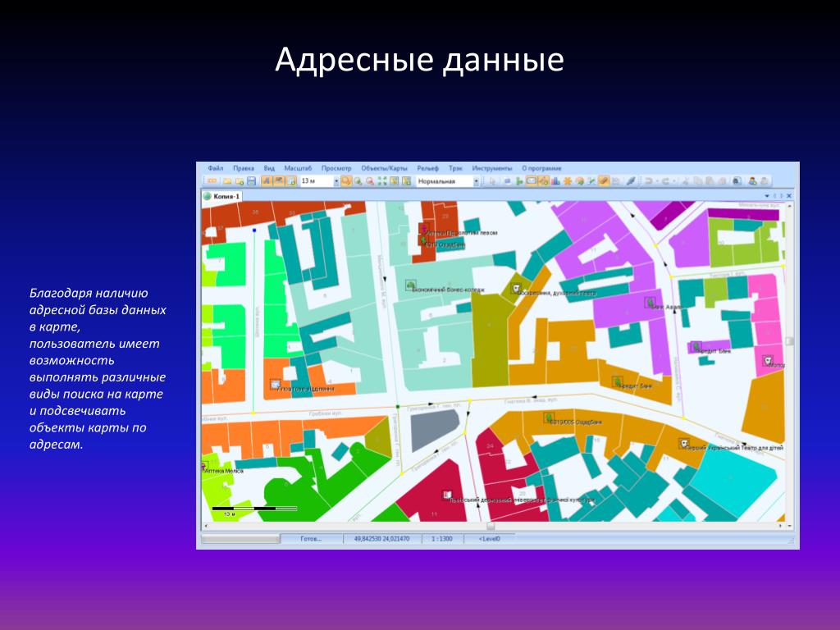Close the Копия-1 map tab
This screenshot has width=840, height=630.
click(788, 196)
